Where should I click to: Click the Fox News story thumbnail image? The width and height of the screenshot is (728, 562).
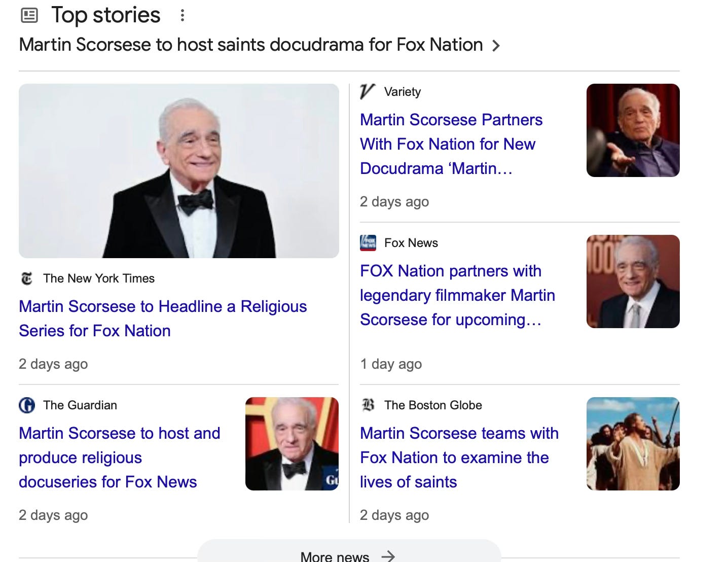pos(633,282)
